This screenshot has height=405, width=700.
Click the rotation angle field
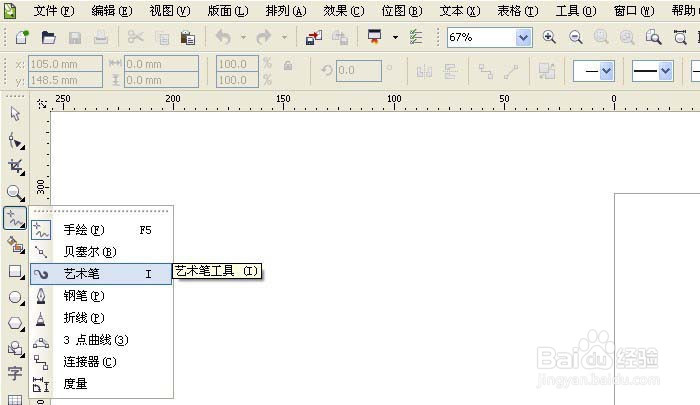[x=358, y=71]
